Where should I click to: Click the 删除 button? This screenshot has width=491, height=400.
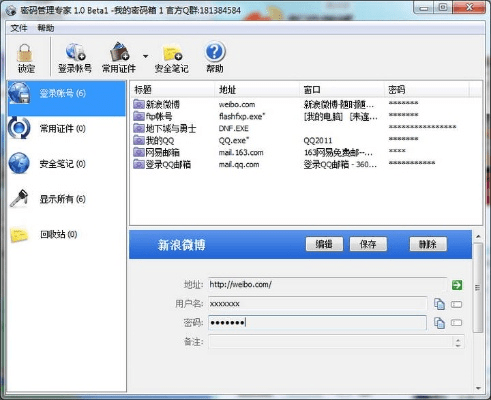pyautogui.click(x=428, y=244)
